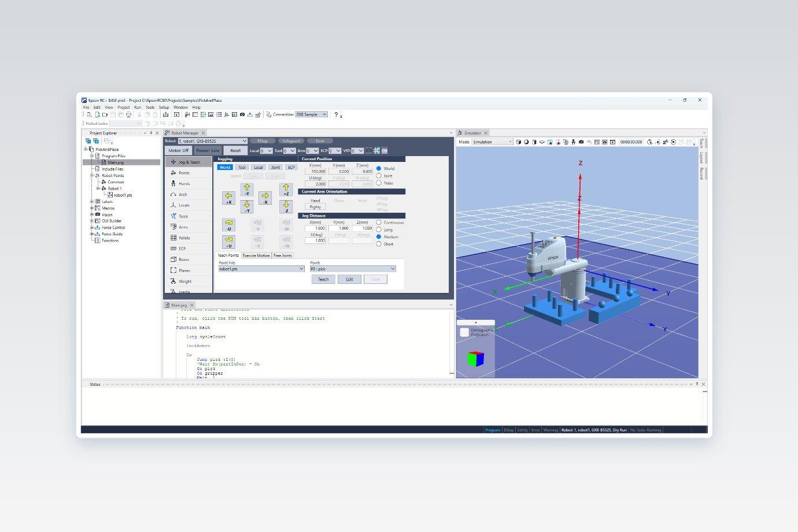This screenshot has height=532, width=798.
Task: Open the Simulator Mode dropdown
Action: (492, 142)
